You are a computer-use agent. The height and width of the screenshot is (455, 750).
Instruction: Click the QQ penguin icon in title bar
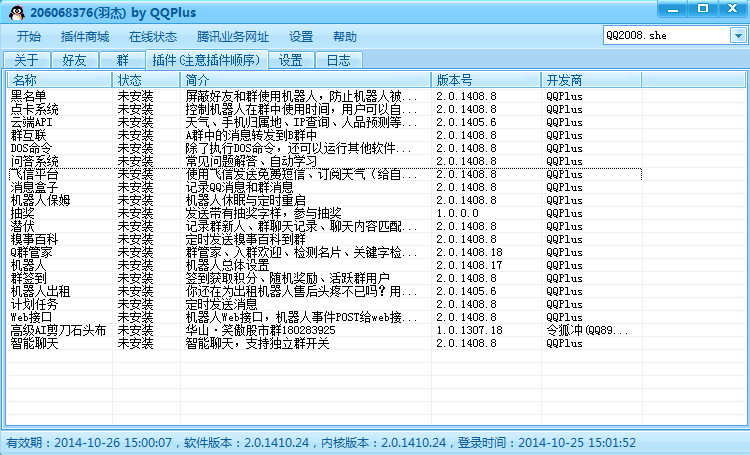[x=17, y=12]
